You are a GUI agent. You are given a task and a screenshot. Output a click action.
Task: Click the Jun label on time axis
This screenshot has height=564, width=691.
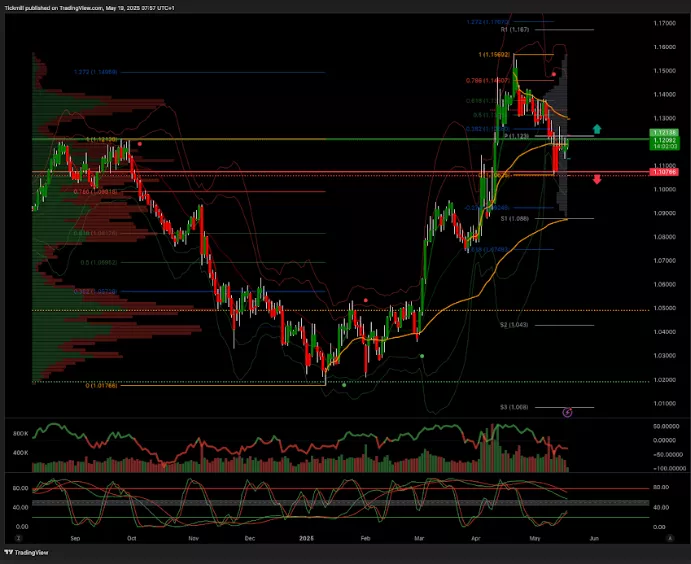(594, 537)
